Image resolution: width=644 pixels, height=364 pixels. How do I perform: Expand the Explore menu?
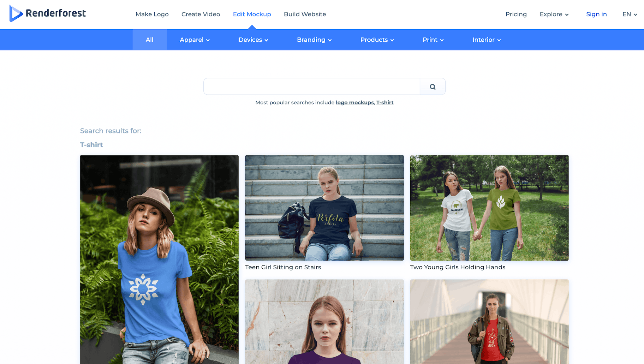pyautogui.click(x=554, y=14)
